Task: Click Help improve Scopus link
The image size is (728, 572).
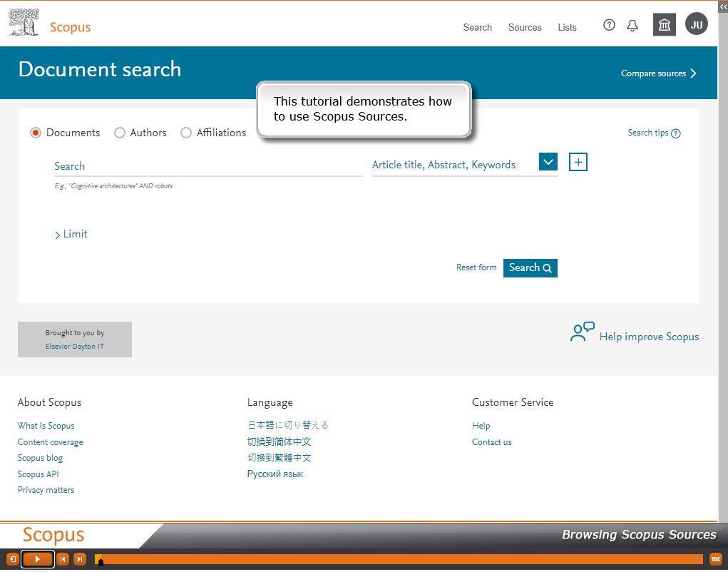Action: (x=649, y=337)
